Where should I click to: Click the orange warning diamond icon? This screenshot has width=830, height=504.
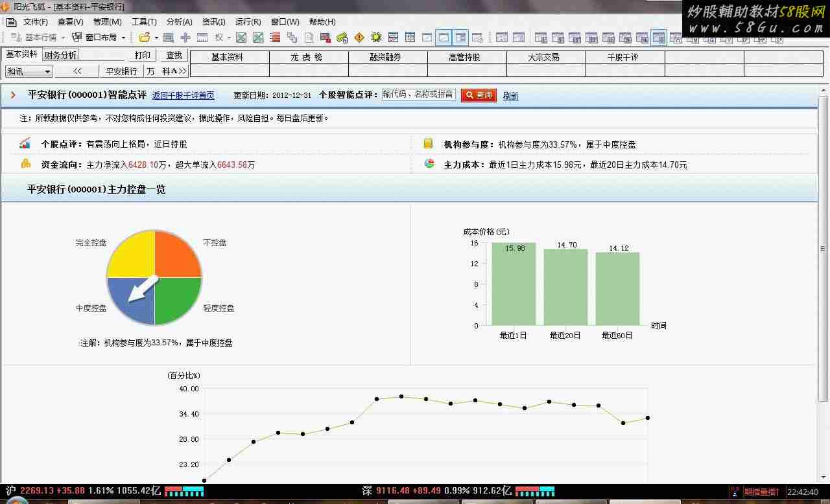tap(359, 38)
